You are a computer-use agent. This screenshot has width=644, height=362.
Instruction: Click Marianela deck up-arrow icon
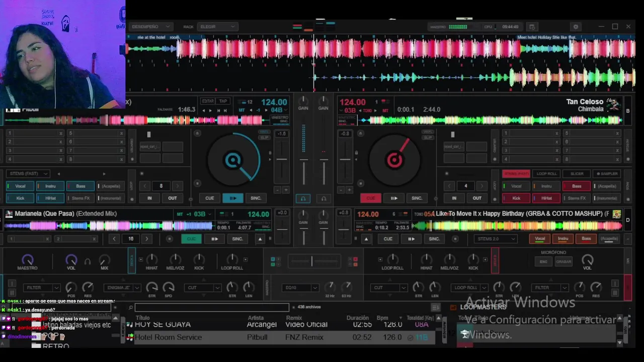click(260, 239)
